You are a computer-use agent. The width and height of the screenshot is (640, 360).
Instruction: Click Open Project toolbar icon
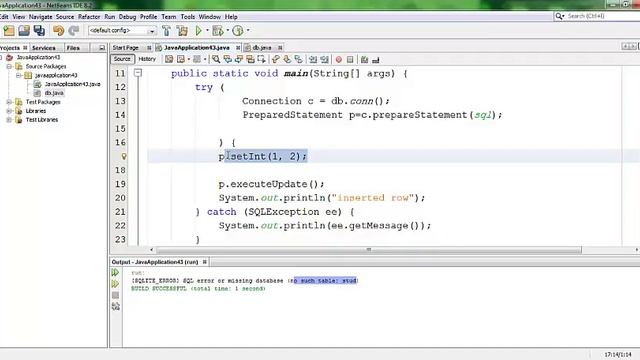(x=24, y=31)
